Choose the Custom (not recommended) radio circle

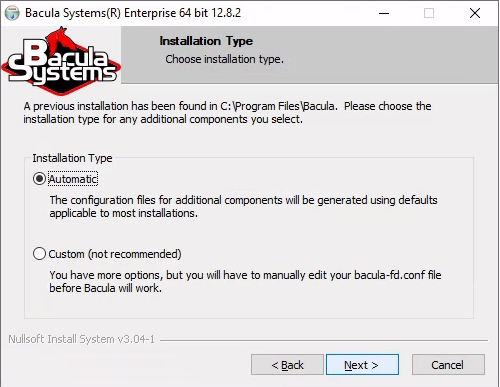[39, 254]
